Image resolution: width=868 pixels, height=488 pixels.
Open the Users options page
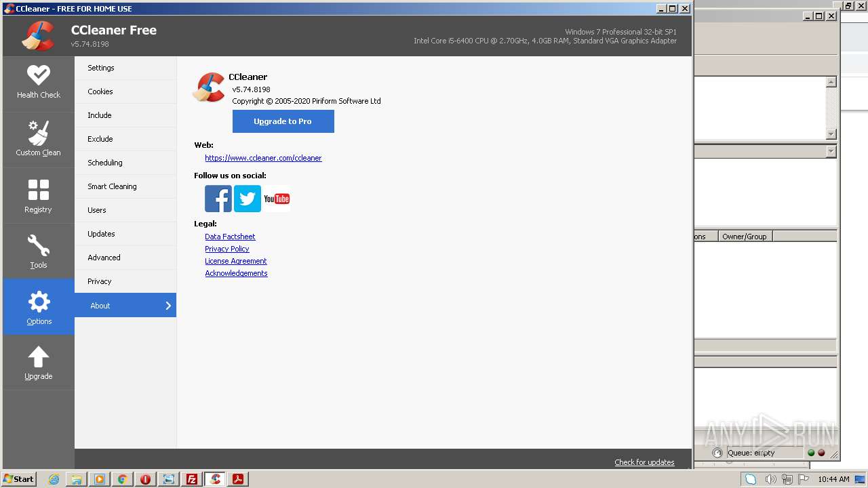pyautogui.click(x=125, y=210)
